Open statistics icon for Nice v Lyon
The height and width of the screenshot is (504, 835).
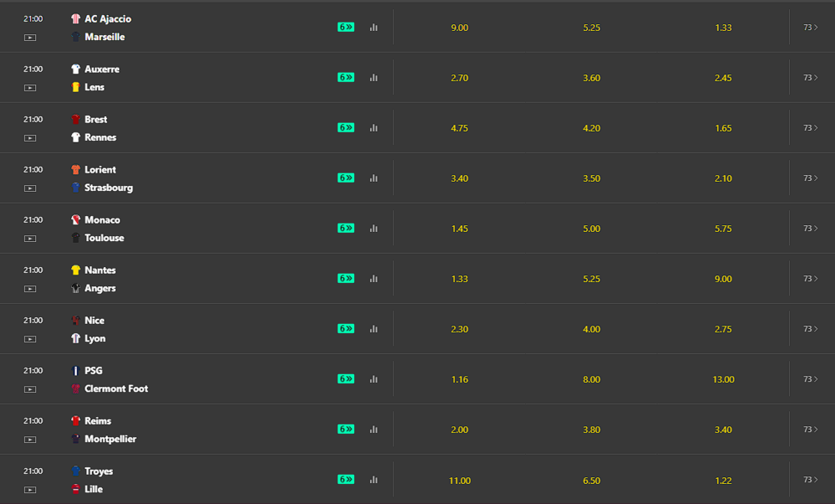(374, 329)
